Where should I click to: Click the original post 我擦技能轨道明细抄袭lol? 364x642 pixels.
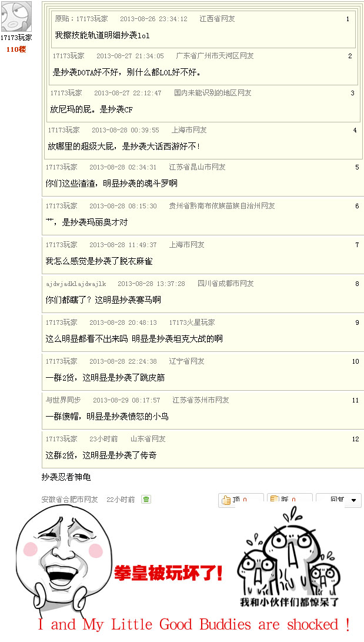tap(102, 35)
